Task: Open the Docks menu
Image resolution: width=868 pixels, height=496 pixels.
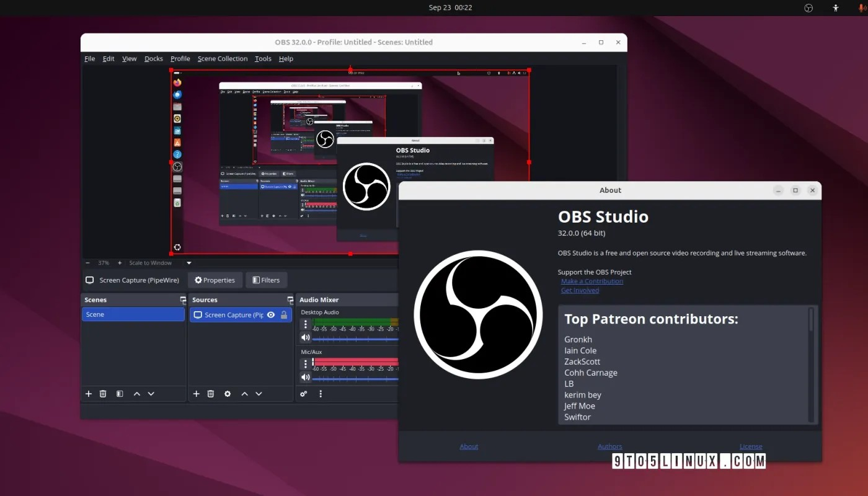Action: 153,58
